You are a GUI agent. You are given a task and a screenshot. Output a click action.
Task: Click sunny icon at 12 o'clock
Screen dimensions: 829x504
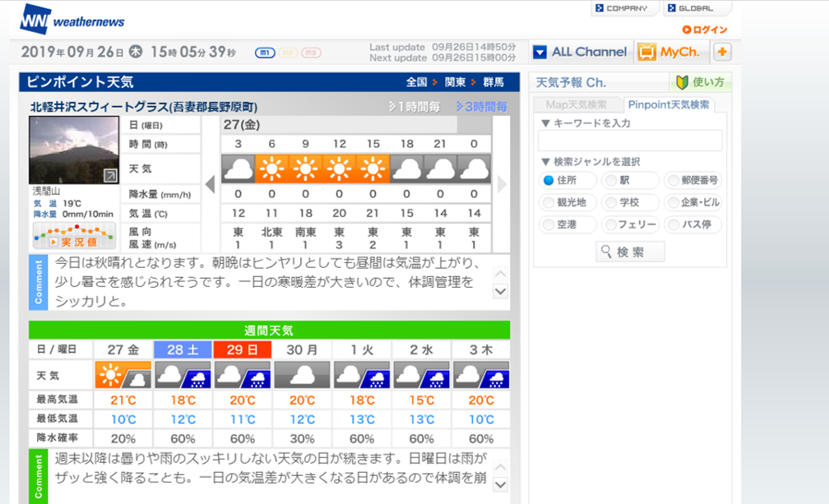340,169
